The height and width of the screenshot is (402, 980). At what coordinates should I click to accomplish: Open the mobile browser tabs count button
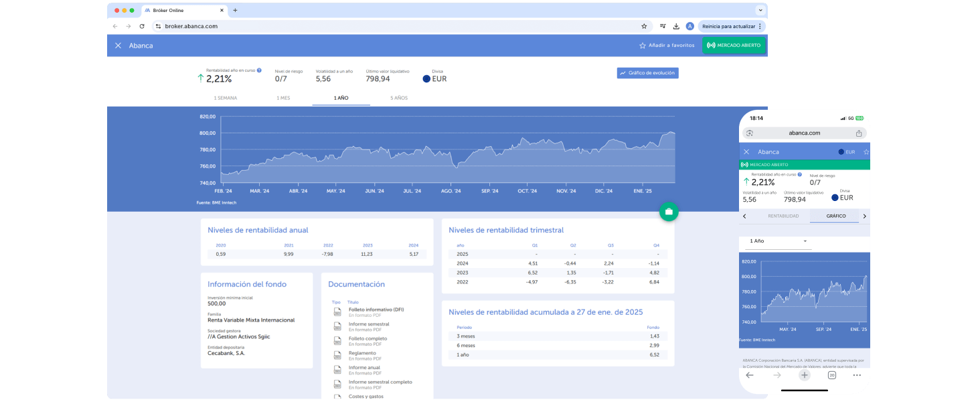click(x=832, y=375)
